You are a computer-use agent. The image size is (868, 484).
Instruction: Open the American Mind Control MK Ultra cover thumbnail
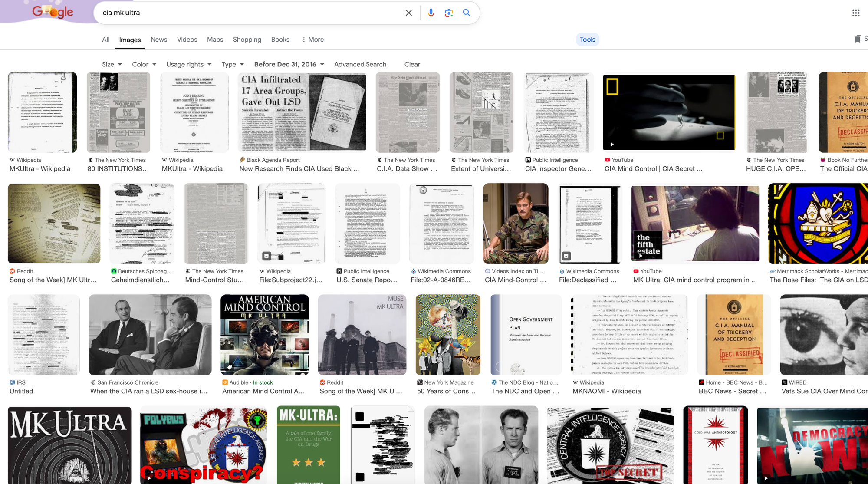tap(265, 335)
